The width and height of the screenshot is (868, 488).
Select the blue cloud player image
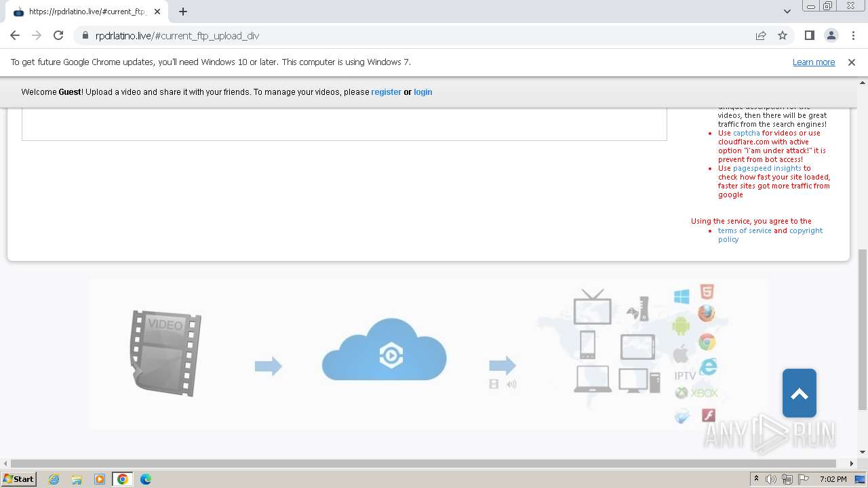point(384,350)
